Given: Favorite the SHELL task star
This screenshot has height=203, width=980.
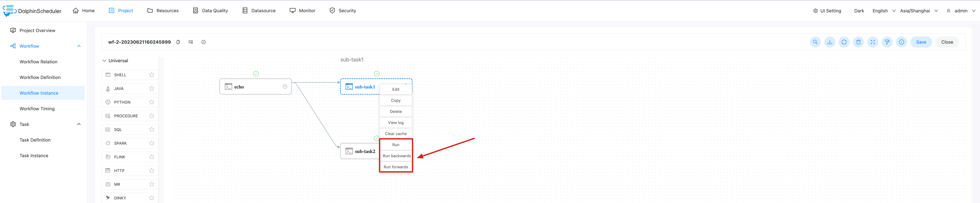Looking at the screenshot, I should [x=151, y=75].
